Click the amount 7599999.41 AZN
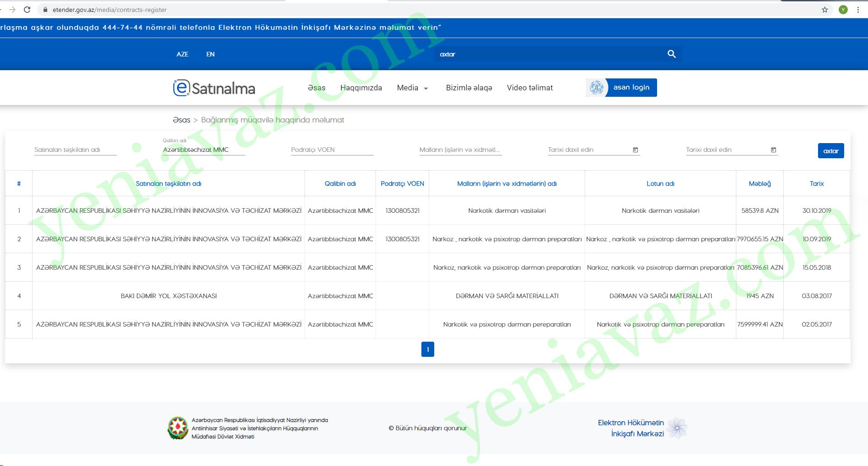 [760, 324]
